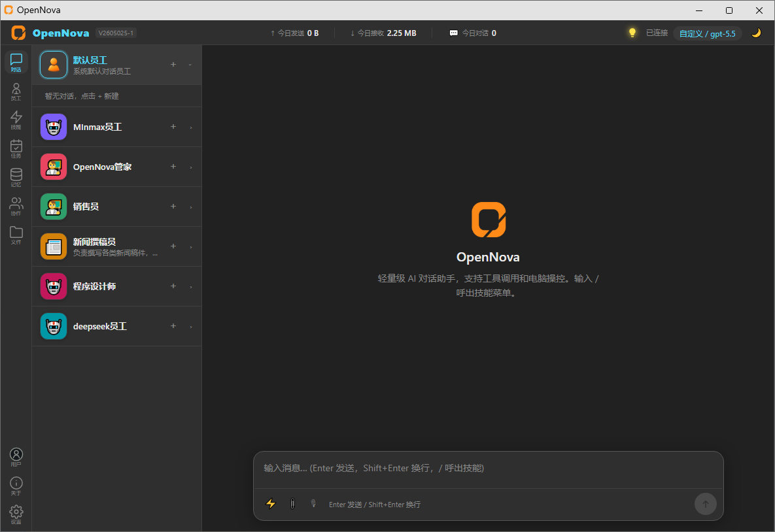Click the OpenNova logo in header
Screen dimensions: 775x532
pos(19,33)
